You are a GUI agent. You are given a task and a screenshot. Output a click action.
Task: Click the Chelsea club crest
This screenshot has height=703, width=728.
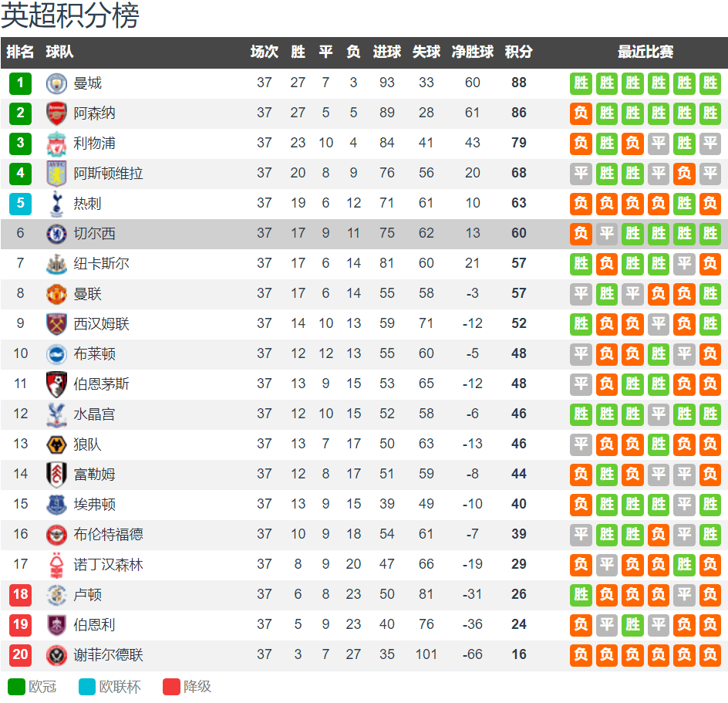click(56, 234)
